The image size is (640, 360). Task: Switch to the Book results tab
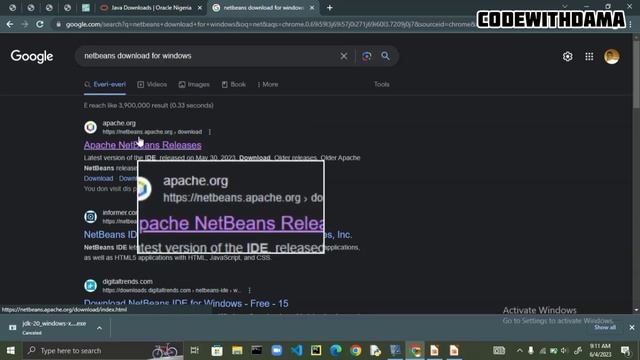(234, 84)
